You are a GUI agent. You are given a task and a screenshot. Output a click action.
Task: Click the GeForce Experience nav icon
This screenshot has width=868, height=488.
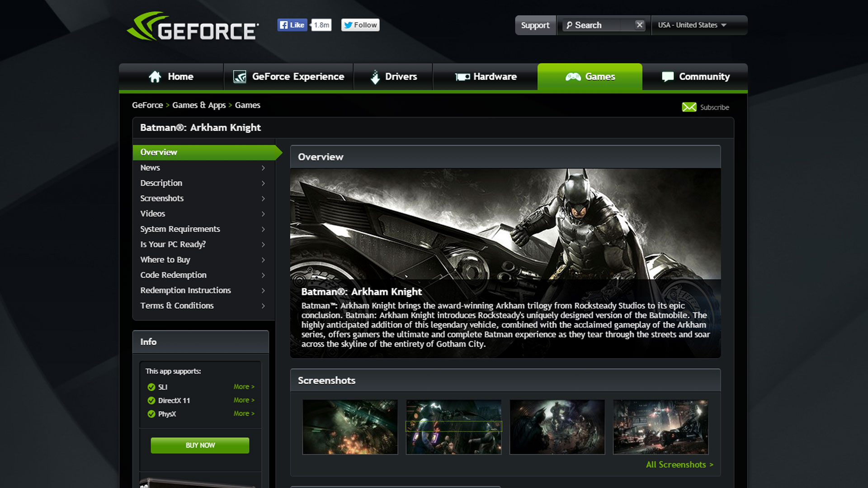coord(240,77)
